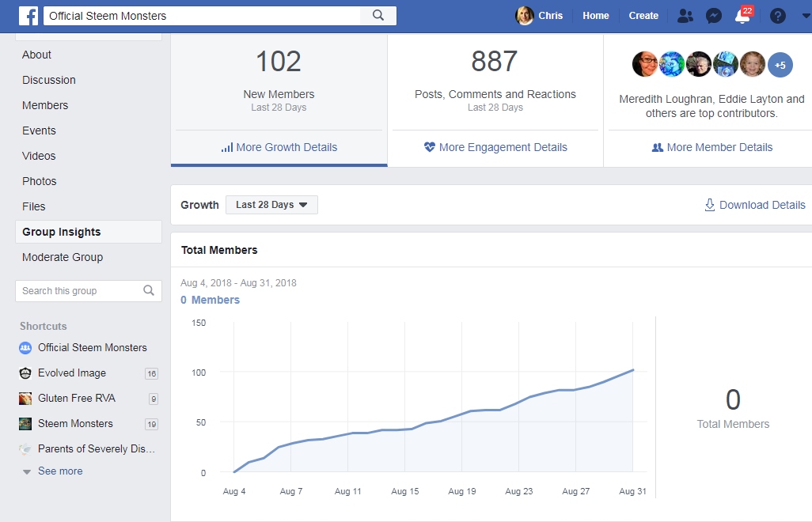This screenshot has height=522, width=812.
Task: Open the Discussion section
Action: pyautogui.click(x=49, y=80)
